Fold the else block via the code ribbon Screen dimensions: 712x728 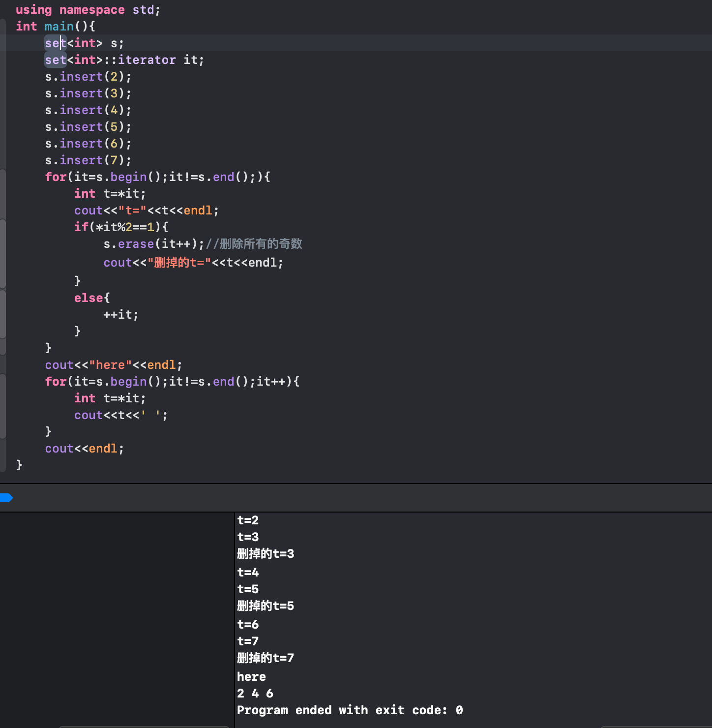[x=2, y=314]
